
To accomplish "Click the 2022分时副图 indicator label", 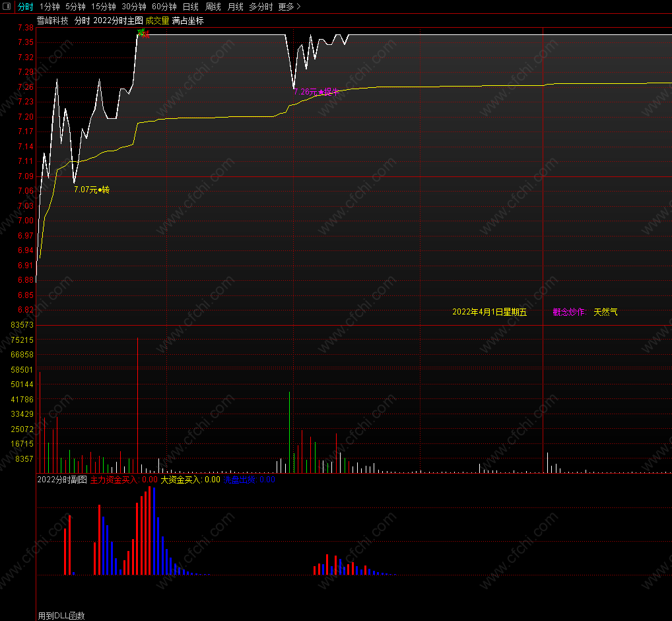I will click(x=62, y=480).
